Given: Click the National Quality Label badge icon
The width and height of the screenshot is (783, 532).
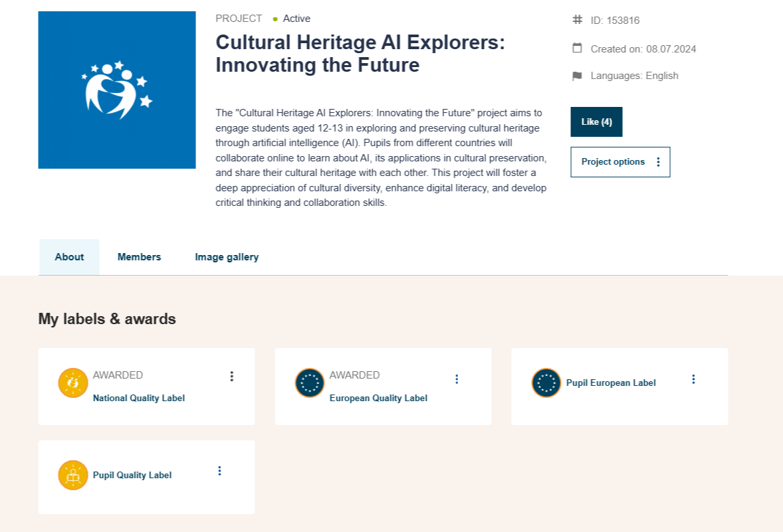Looking at the screenshot, I should 73,383.
